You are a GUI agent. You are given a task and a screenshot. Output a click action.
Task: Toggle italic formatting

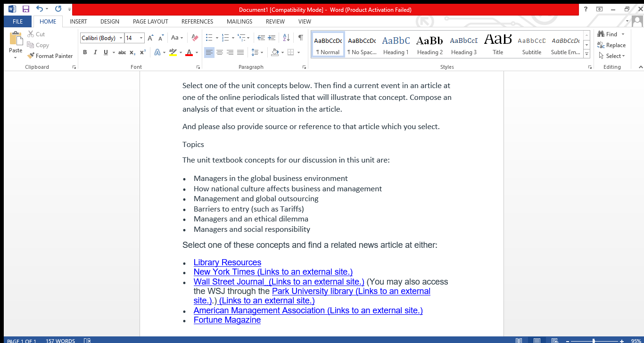click(95, 53)
